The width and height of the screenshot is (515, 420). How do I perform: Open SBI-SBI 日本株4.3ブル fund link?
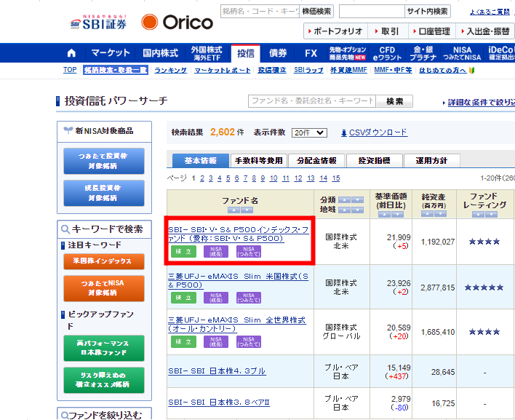point(217,371)
